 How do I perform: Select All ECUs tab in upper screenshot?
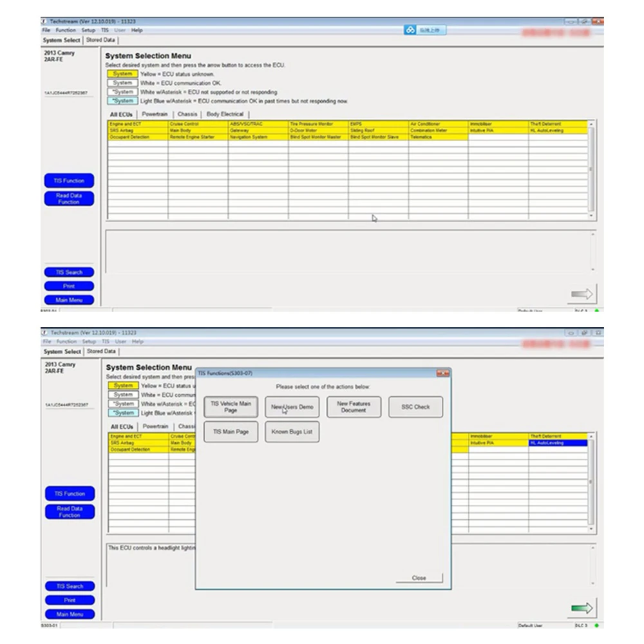(x=121, y=114)
